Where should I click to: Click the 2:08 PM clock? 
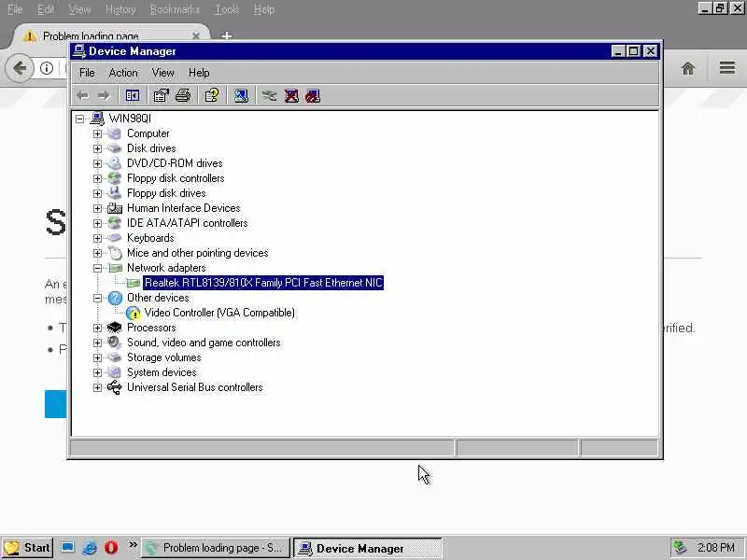715,548
